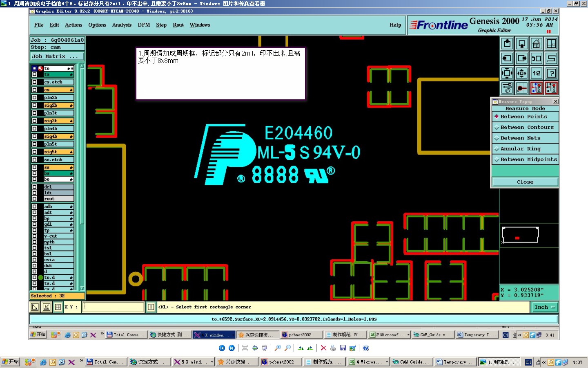Click the 1:2 scale icon
This screenshot has height=368, width=588.
coord(536,73)
